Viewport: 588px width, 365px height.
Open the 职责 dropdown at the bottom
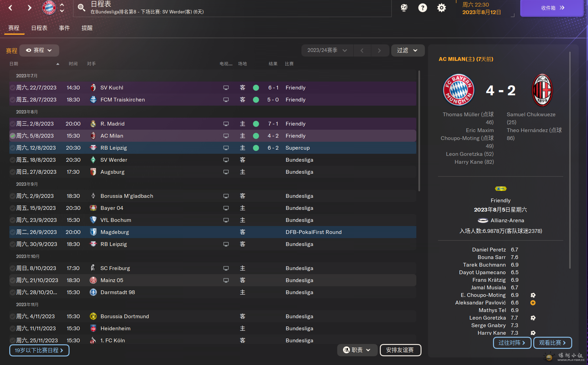[x=357, y=350]
